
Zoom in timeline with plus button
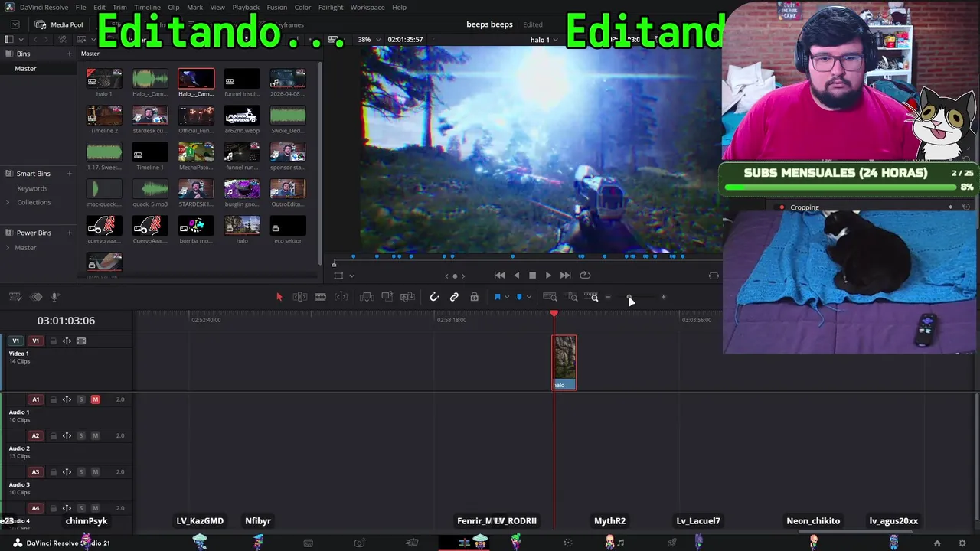[663, 297]
